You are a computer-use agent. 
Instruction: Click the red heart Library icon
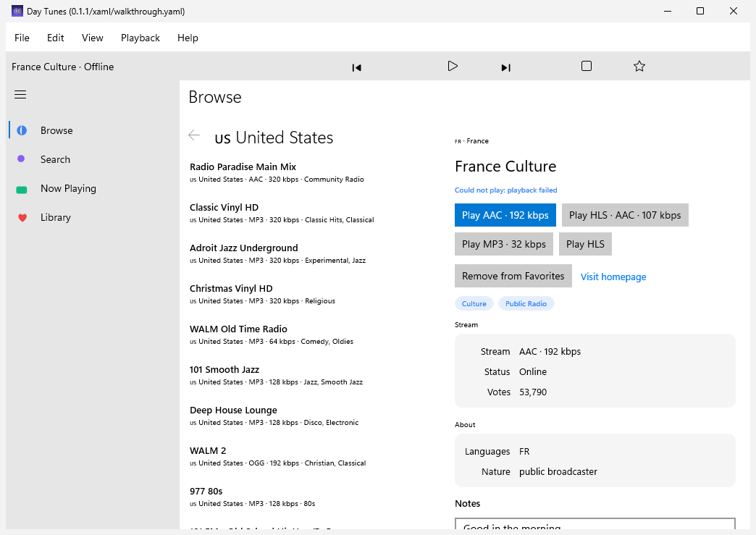22,218
